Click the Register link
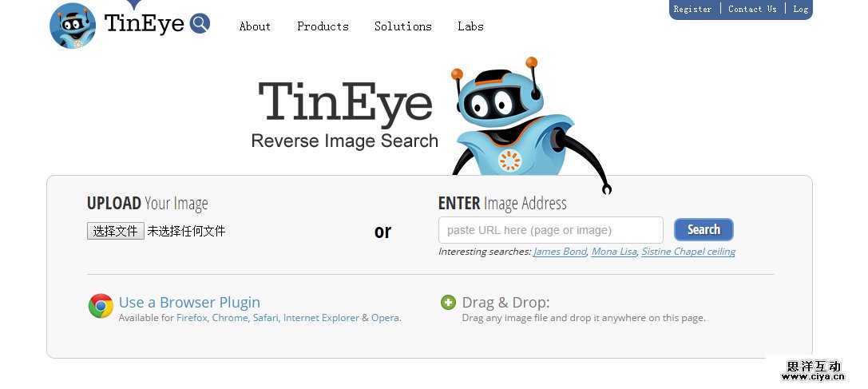This screenshot has width=868, height=389. click(692, 9)
